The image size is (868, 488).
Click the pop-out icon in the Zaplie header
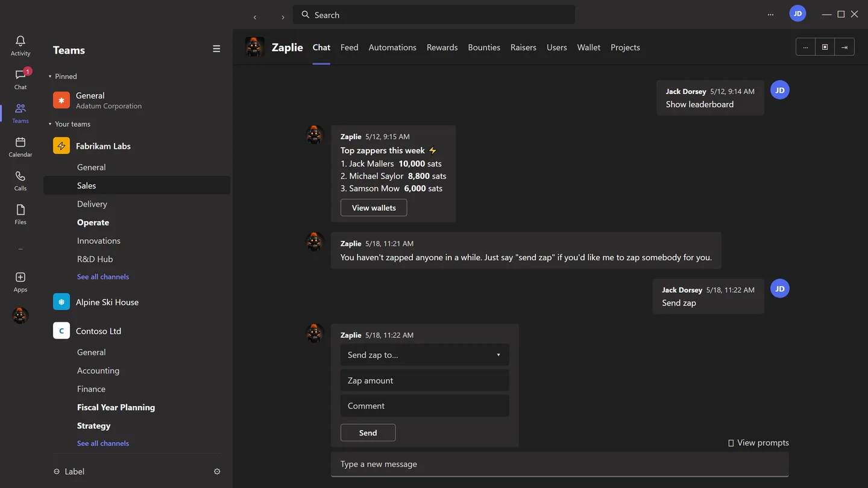pos(825,47)
